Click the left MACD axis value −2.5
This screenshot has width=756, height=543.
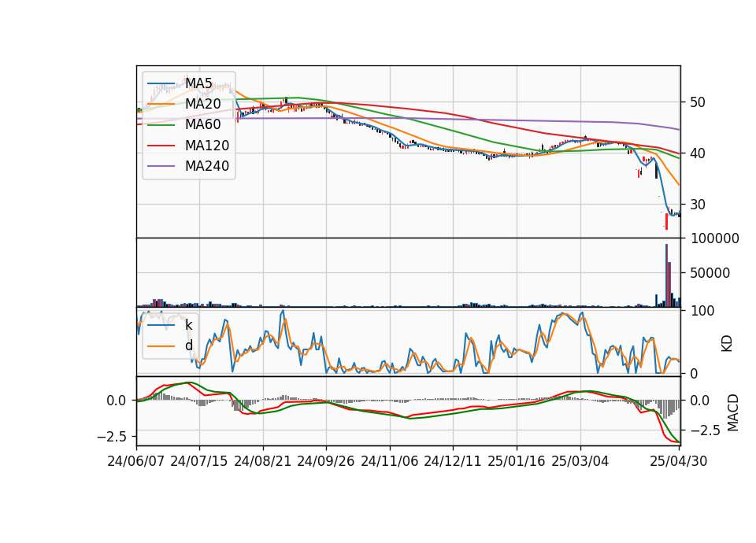pos(112,437)
